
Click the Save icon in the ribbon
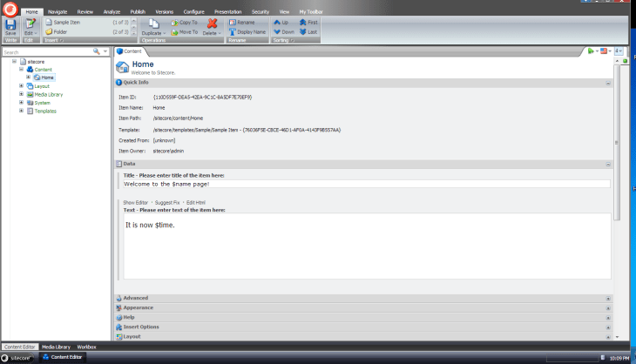pyautogui.click(x=10, y=24)
